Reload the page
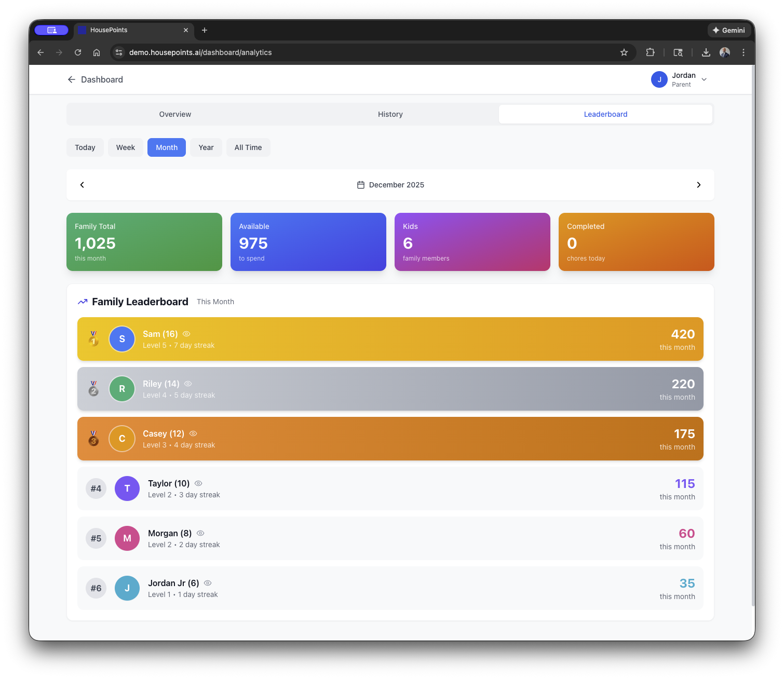 click(78, 52)
